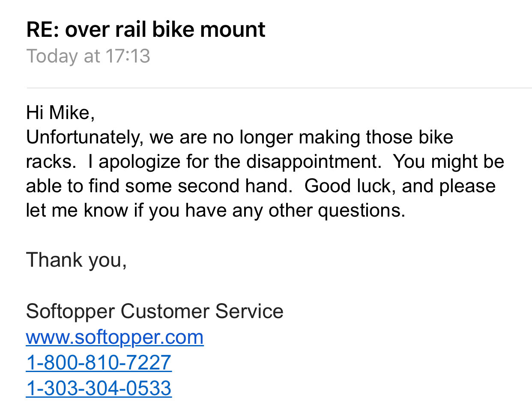Click the 'Thank you,' closing line
532x414 pixels.
click(76, 260)
